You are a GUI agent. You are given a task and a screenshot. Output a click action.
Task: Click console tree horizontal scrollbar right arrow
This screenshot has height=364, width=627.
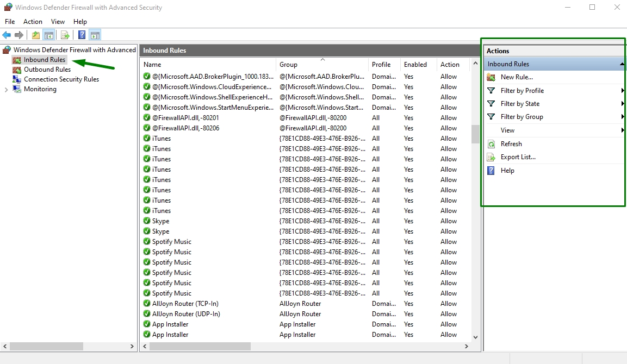click(x=132, y=347)
